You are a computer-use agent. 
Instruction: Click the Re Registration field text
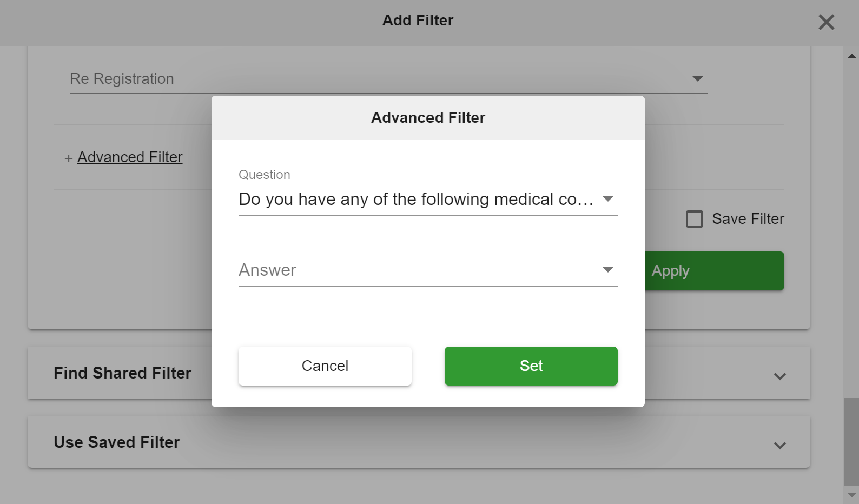[122, 79]
